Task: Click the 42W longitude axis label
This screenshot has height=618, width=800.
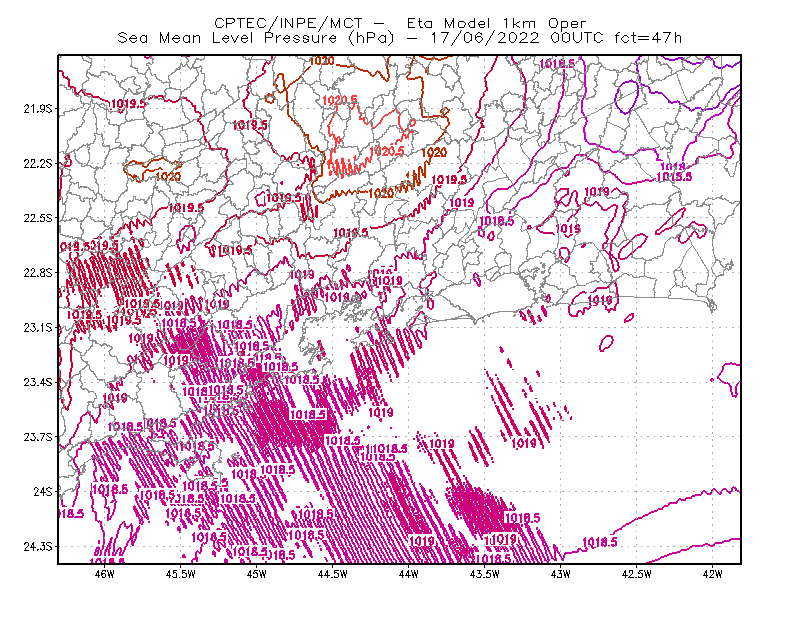Action: click(712, 574)
